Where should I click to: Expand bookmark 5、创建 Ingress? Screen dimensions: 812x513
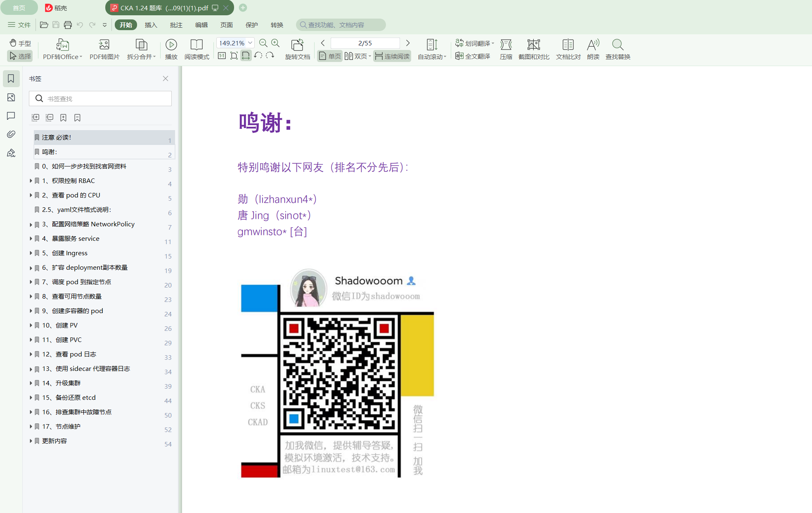tap(31, 253)
